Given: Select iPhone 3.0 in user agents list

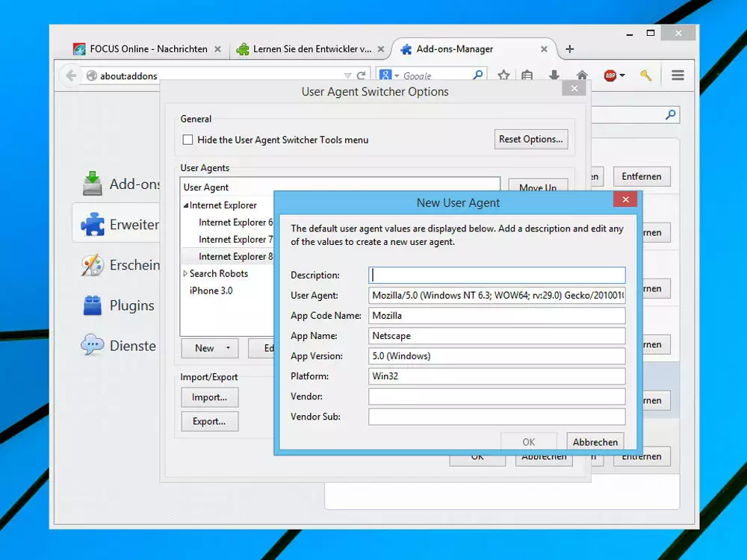Looking at the screenshot, I should (211, 290).
